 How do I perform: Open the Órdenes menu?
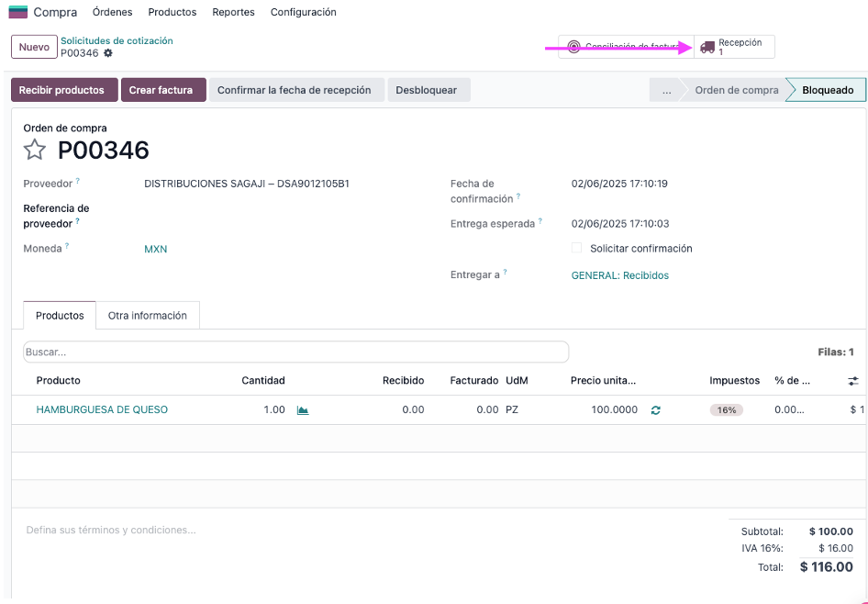112,12
